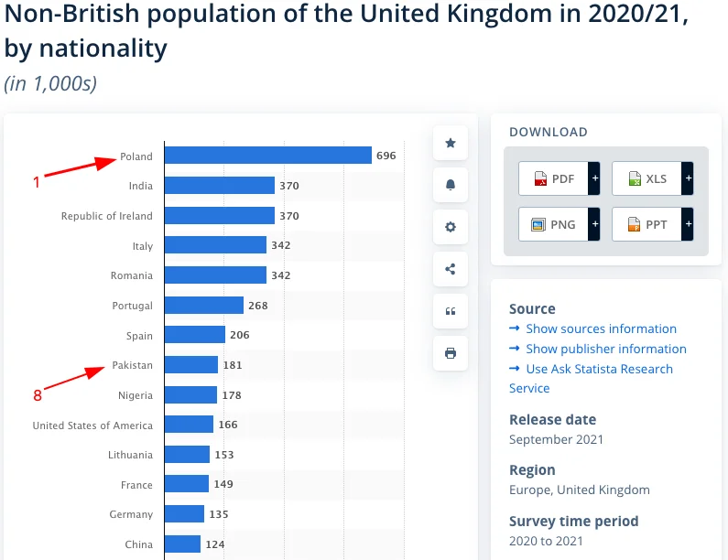Select the Pakistan bar in chart
Viewport: 728px width, 560px height.
pos(191,365)
